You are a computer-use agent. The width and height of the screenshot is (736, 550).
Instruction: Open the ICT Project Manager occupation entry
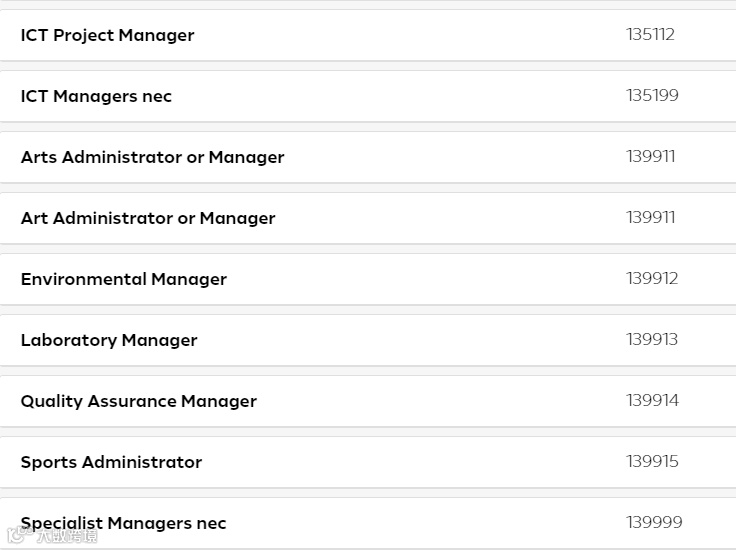tap(108, 35)
